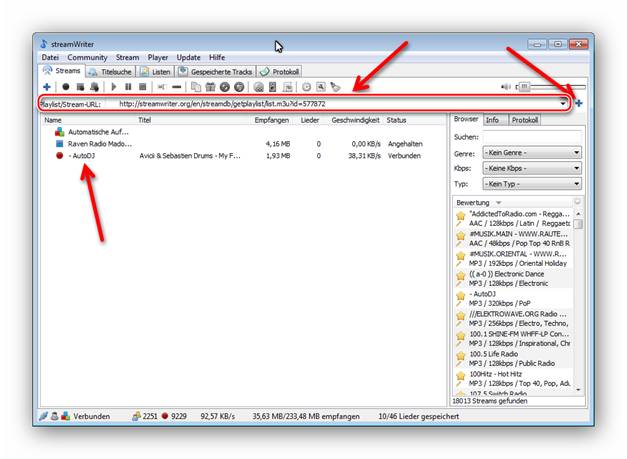Select the //ELEKTROWAVE.ORG Radio browser entry
Viewport: 627px width, 459px height.
[513, 319]
